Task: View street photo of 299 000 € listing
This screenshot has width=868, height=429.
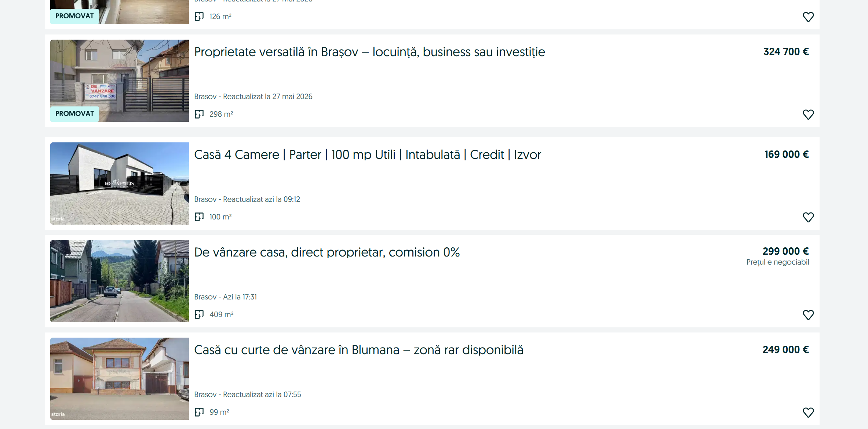Action: tap(120, 281)
